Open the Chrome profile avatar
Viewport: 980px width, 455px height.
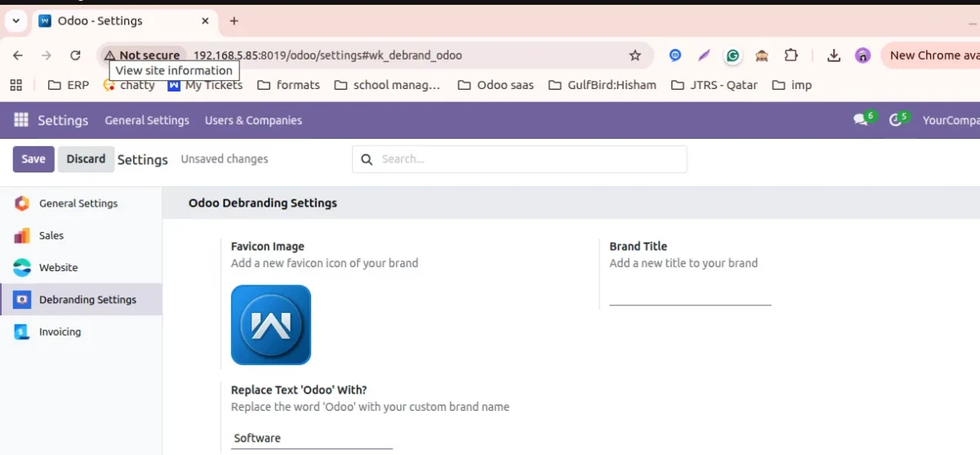862,56
